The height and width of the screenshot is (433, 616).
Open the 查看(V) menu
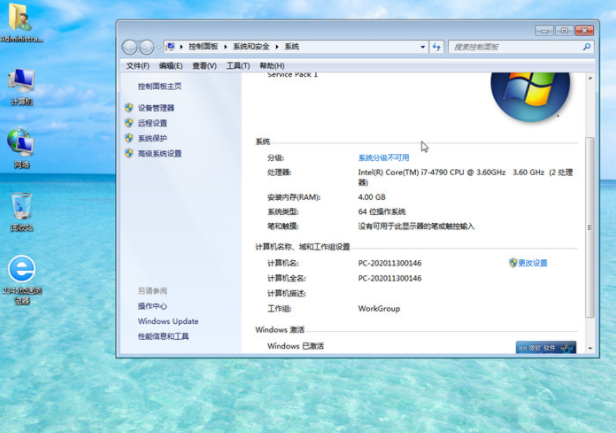point(204,66)
